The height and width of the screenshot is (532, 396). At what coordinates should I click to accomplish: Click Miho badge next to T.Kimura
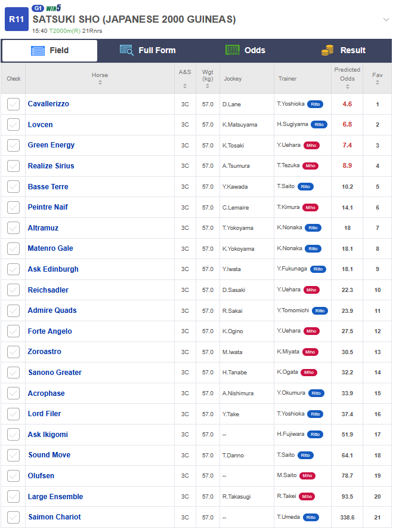[310, 208]
